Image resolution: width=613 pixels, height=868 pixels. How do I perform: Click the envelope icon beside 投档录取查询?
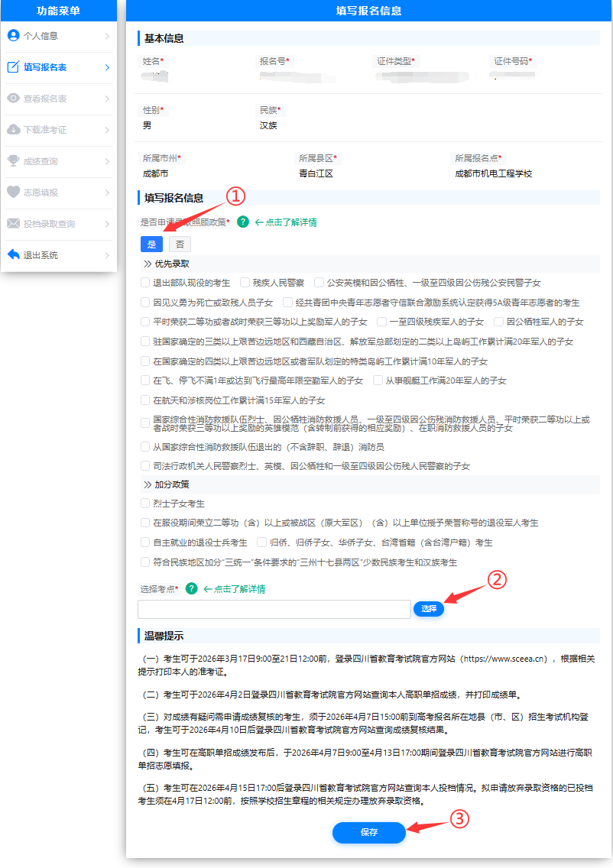12,224
